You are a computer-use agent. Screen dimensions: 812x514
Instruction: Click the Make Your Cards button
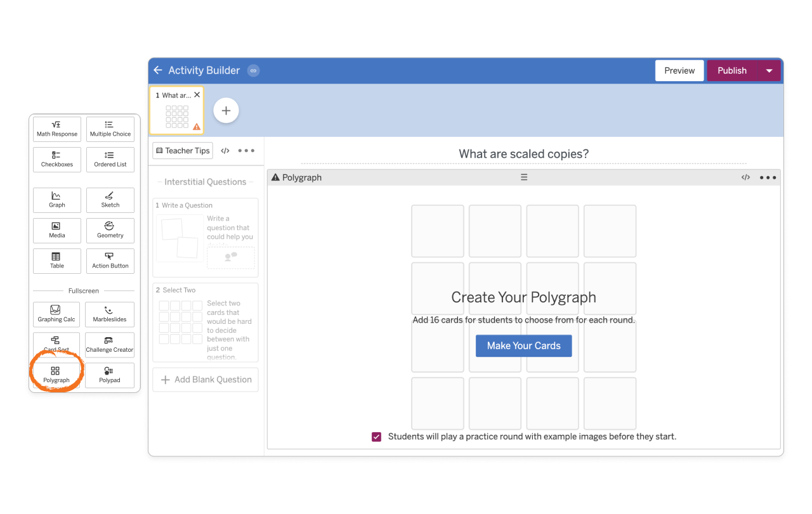523,345
